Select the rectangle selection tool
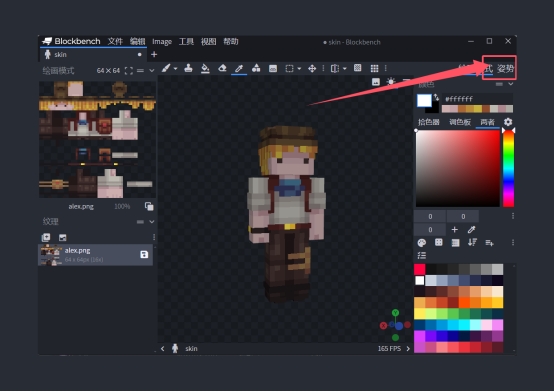This screenshot has width=554, height=392. [x=289, y=69]
